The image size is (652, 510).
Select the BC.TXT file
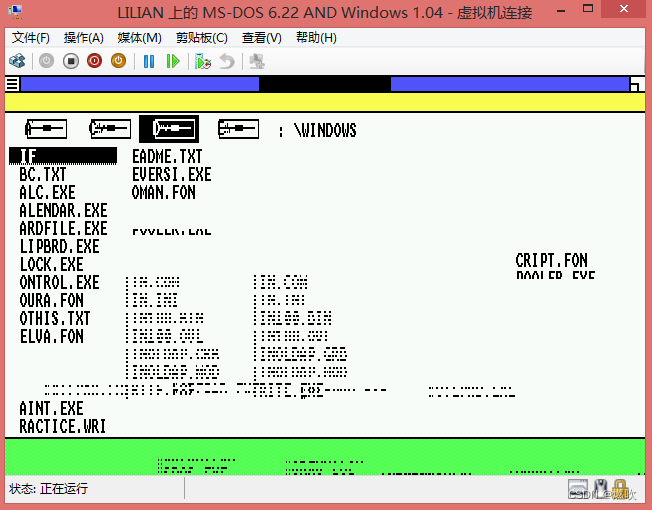[43, 175]
